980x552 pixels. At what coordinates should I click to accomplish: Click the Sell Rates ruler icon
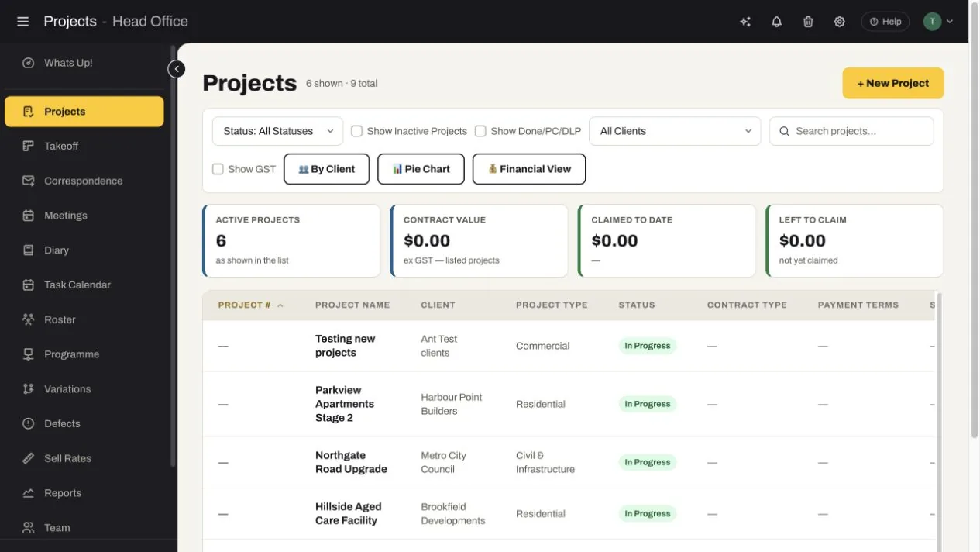point(29,458)
